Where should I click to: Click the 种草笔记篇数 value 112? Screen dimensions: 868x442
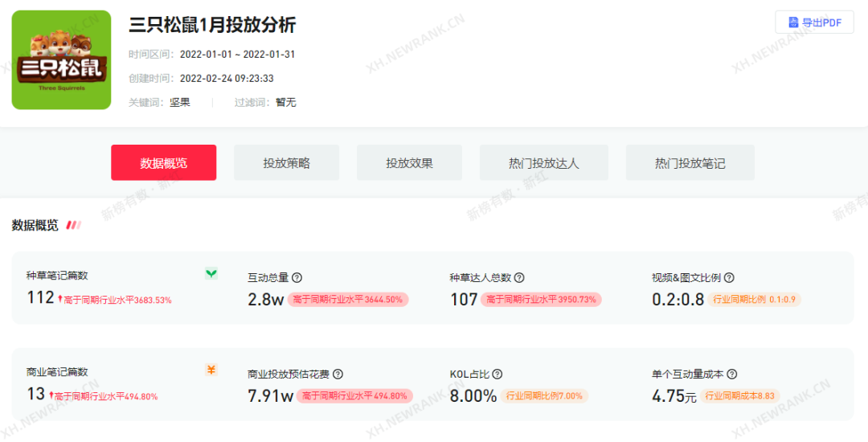40,297
